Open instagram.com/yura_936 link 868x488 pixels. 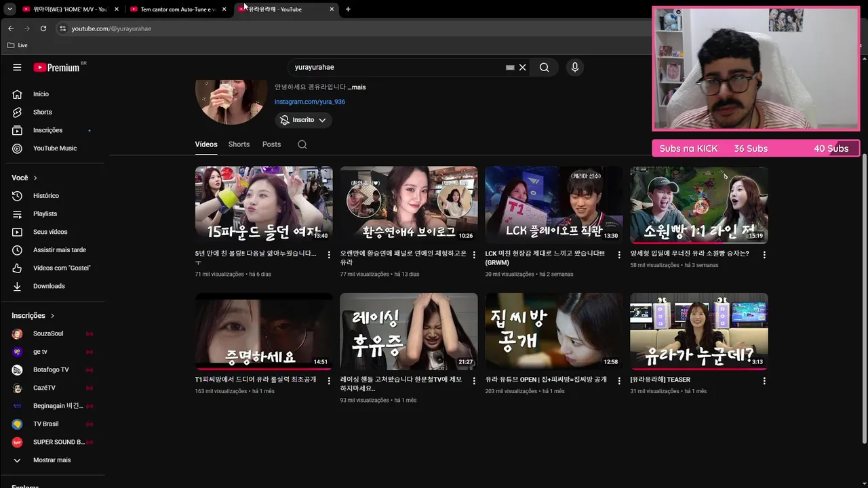coord(310,102)
